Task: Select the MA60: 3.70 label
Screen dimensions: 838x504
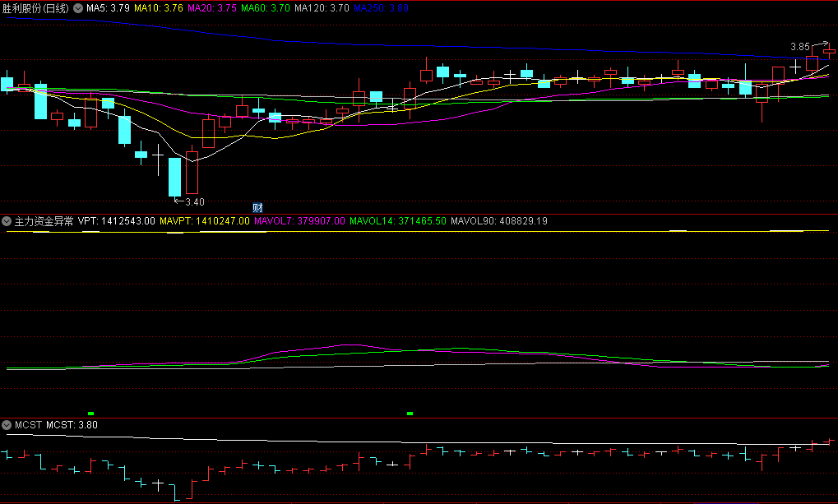Action: coord(265,8)
